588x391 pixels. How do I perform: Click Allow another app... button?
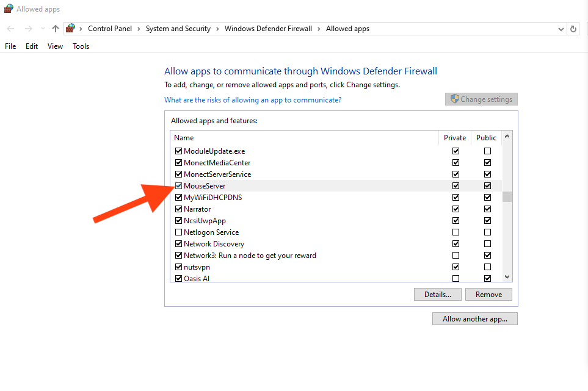tap(475, 319)
